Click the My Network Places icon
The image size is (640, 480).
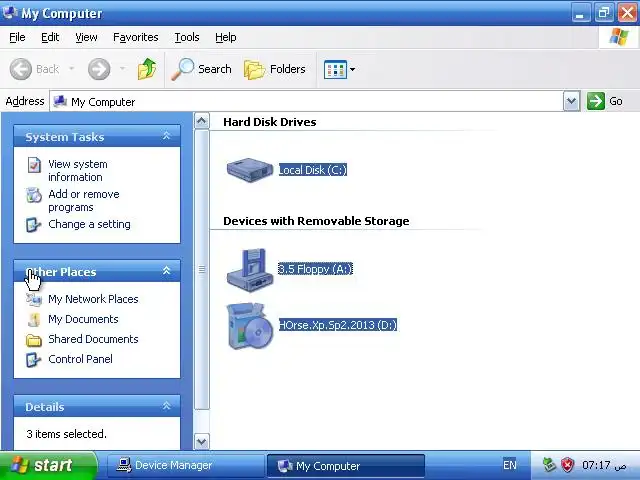(34, 300)
